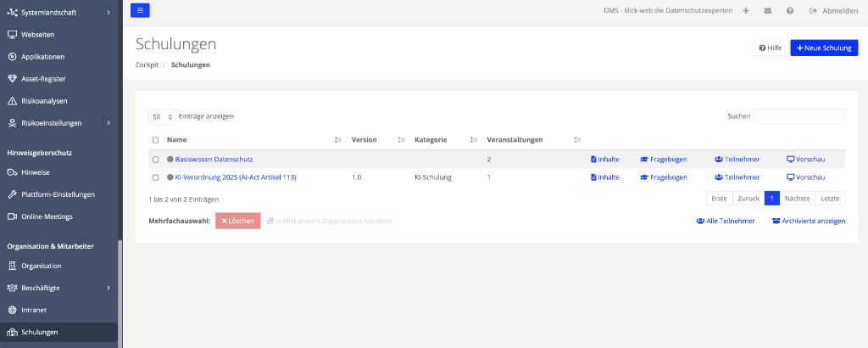Open Fragebogen for KI-Verordnung 2025
Image resolution: width=868 pixels, height=348 pixels.
tap(664, 177)
